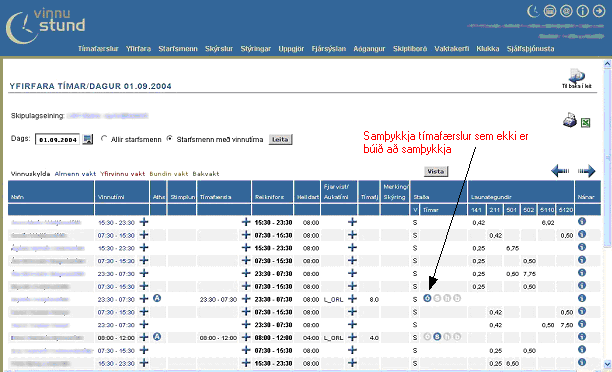Open Nánar info icon for the 08:00 - 12:00 row
The height and width of the screenshot is (372, 612).
click(582, 336)
